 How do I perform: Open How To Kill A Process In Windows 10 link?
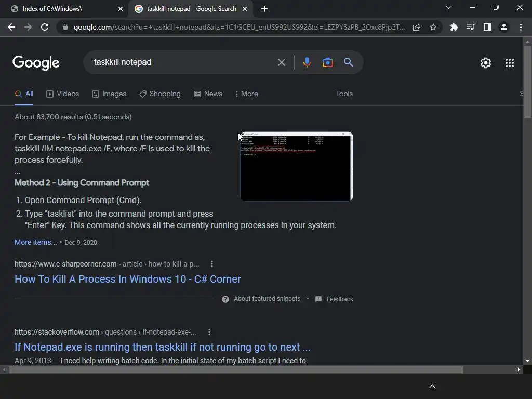click(x=128, y=279)
